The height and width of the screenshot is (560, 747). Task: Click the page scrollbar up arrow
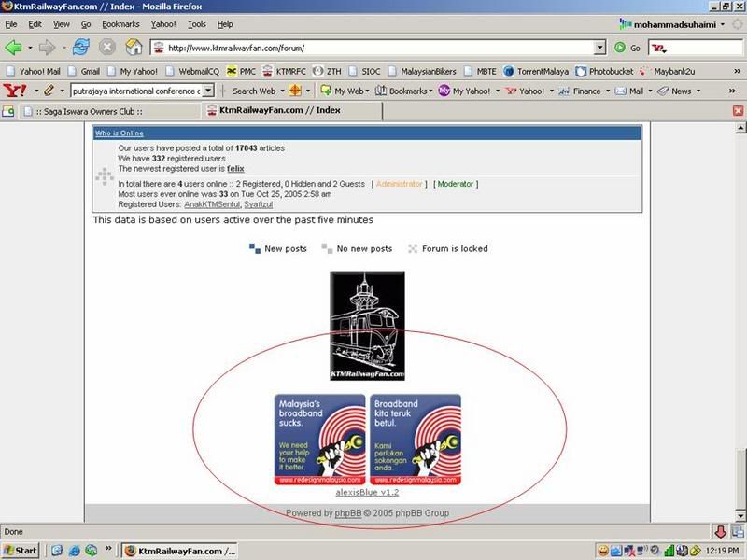pos(740,128)
